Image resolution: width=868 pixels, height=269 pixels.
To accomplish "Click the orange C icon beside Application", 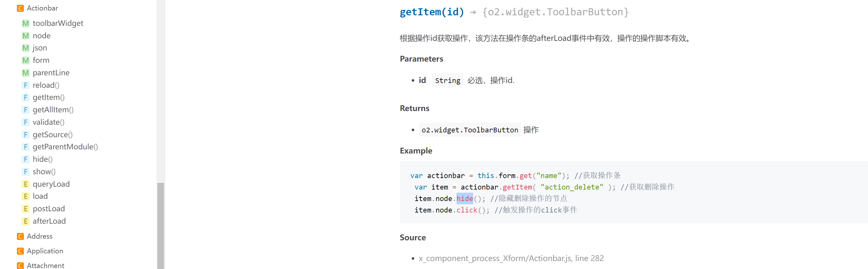I will 21,251.
